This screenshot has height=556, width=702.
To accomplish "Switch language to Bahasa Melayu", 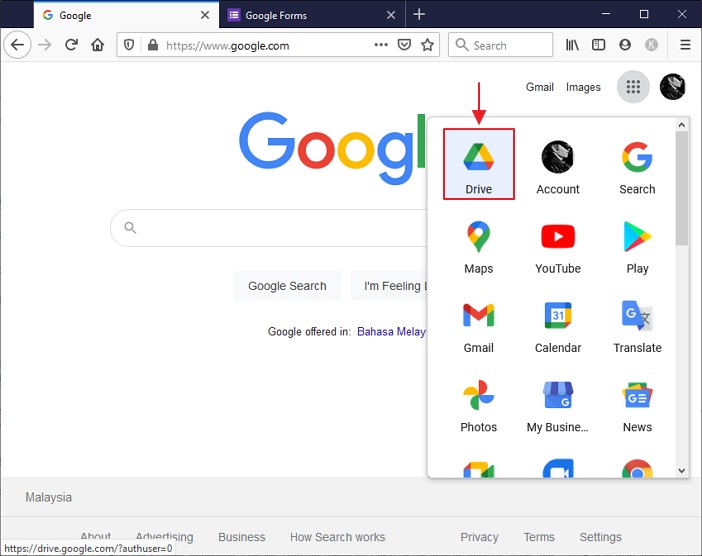I will [x=392, y=332].
